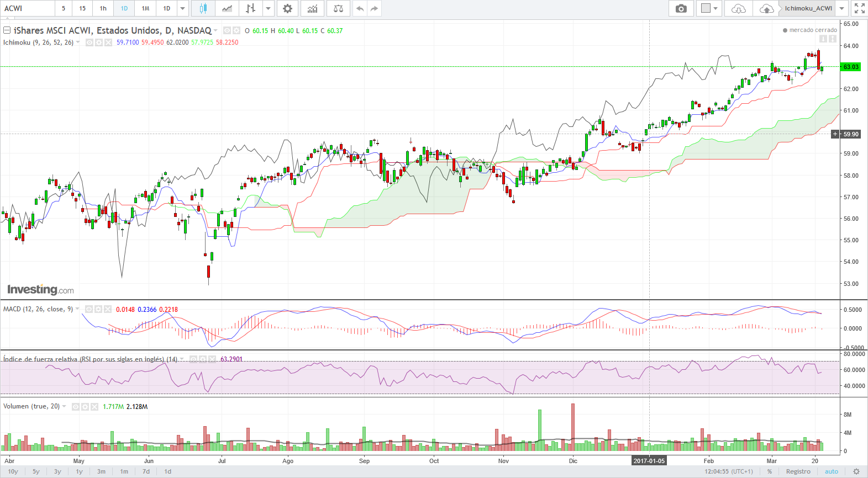Redo last chart action

coord(374,8)
